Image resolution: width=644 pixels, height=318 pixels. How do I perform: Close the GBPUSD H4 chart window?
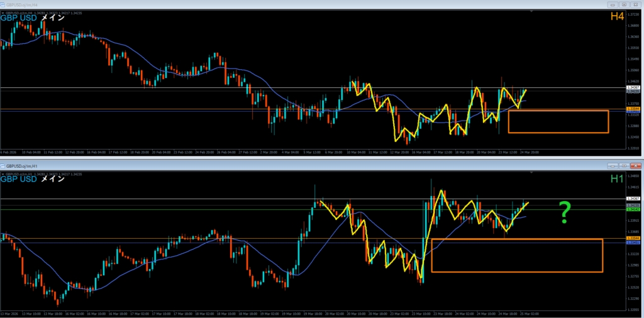click(635, 4)
